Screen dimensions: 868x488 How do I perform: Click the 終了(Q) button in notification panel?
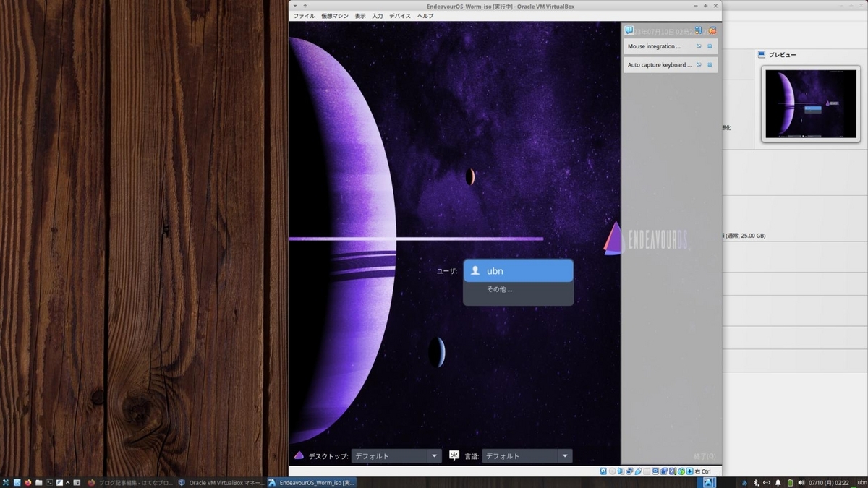pos(705,456)
